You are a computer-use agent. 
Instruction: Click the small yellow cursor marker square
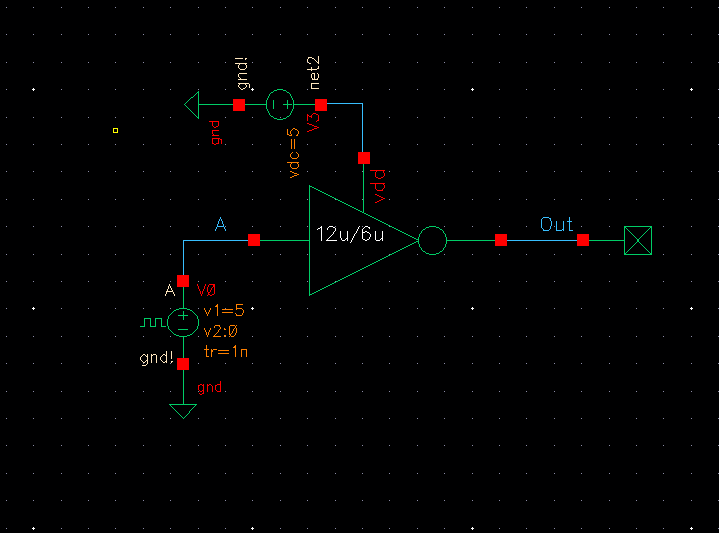[x=116, y=131]
